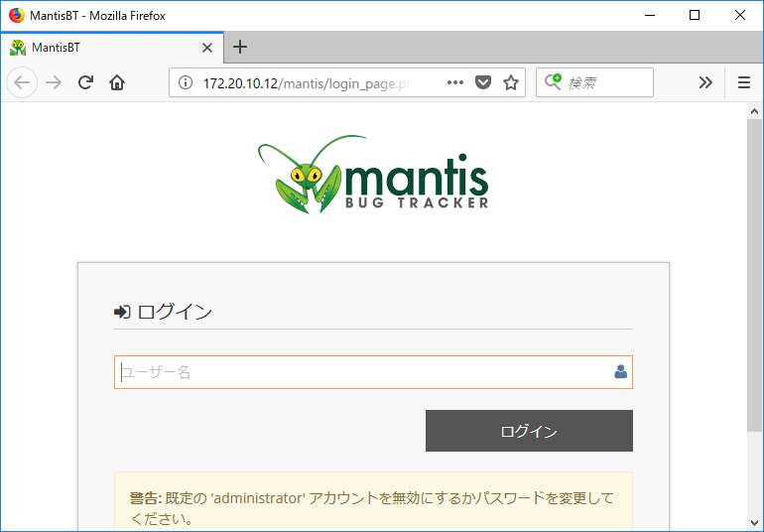Click the browser forward arrow button
Image resolution: width=764 pixels, height=532 pixels.
(54, 83)
